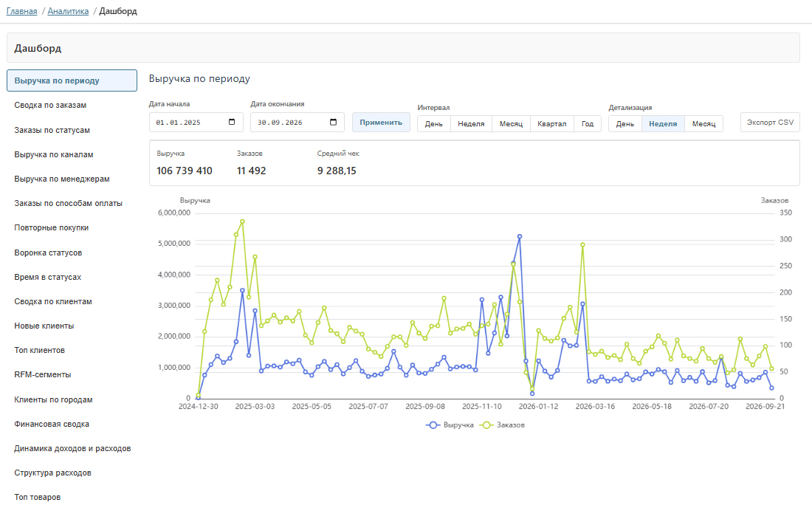Screen dimensions: 812x508
Task: Open Новые клиенты report
Action: coord(72,326)
